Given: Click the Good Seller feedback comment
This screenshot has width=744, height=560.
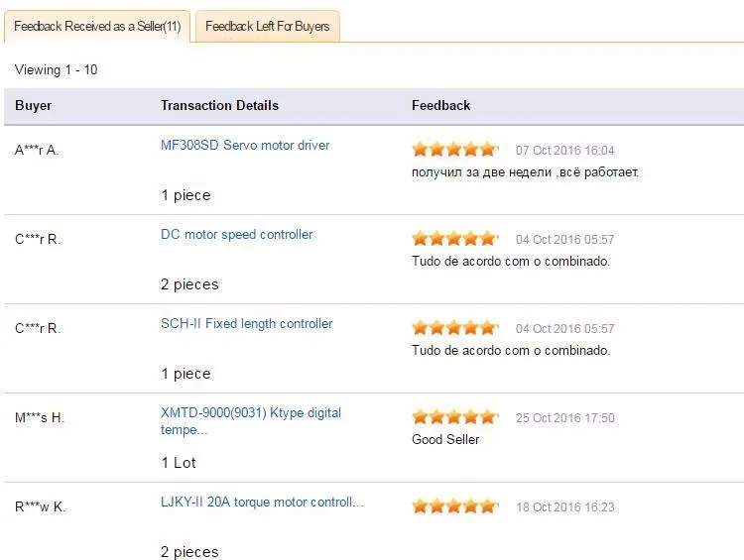Looking at the screenshot, I should 445,439.
